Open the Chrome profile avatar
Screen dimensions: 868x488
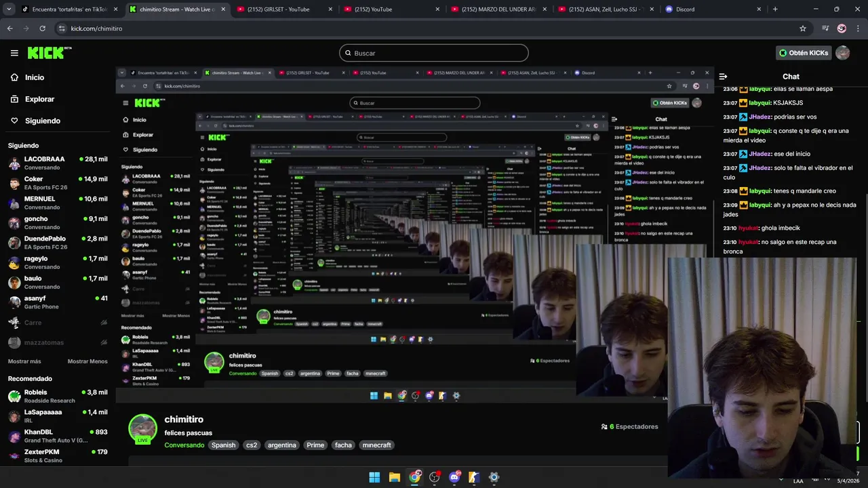(842, 28)
